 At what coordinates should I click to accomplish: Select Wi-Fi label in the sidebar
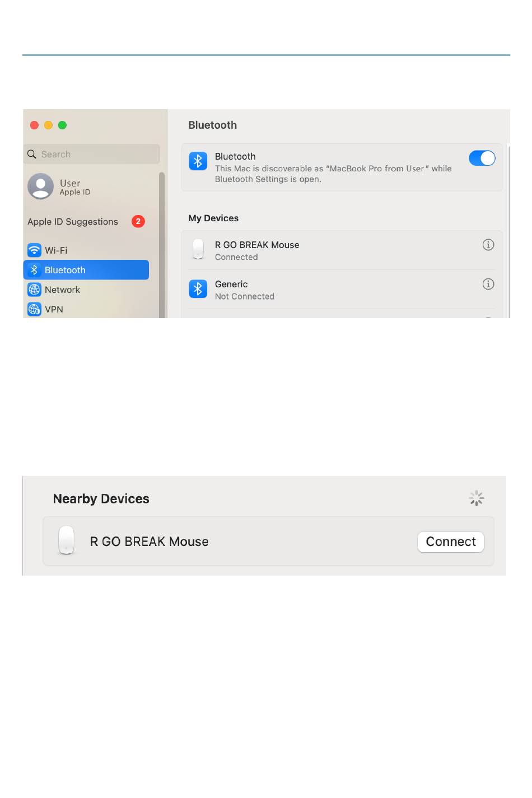(x=56, y=250)
